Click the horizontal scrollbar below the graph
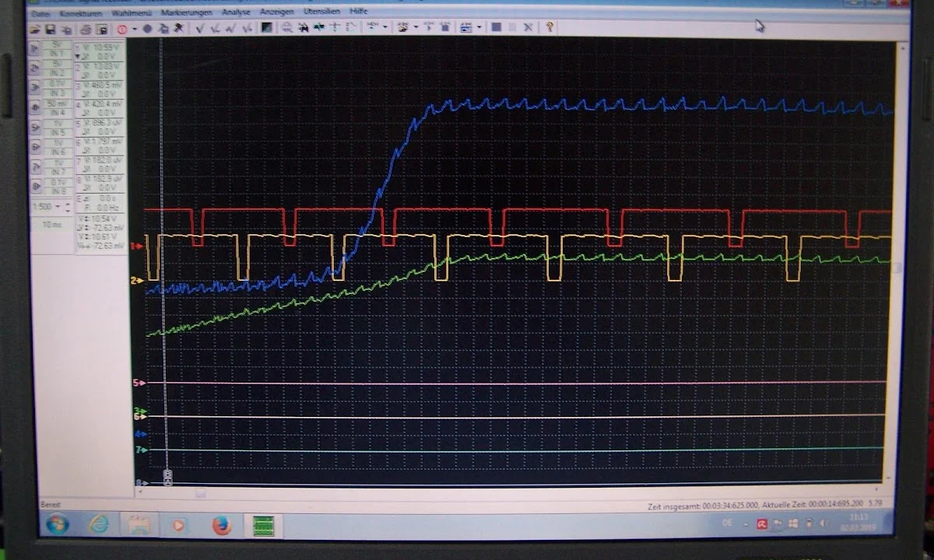Viewport: 934px width, 560px height. point(506,493)
